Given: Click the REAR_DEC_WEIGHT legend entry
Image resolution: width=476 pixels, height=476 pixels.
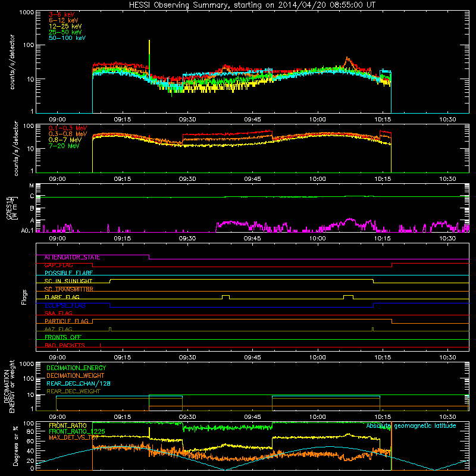Looking at the screenshot, I should [x=73, y=392].
